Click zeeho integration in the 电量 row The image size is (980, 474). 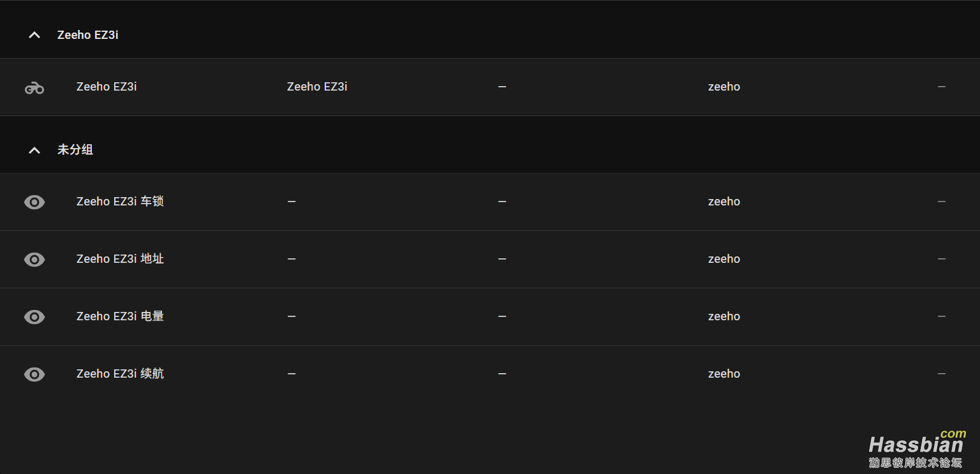(x=724, y=316)
